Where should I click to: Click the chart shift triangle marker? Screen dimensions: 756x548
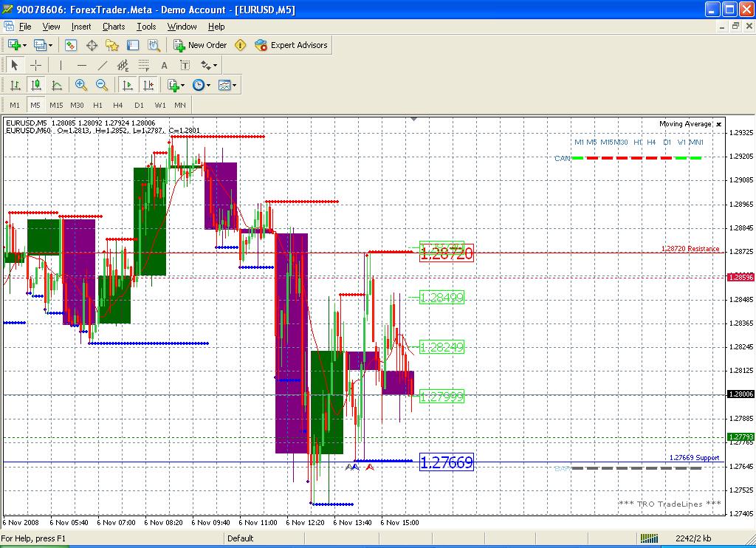pyautogui.click(x=414, y=119)
